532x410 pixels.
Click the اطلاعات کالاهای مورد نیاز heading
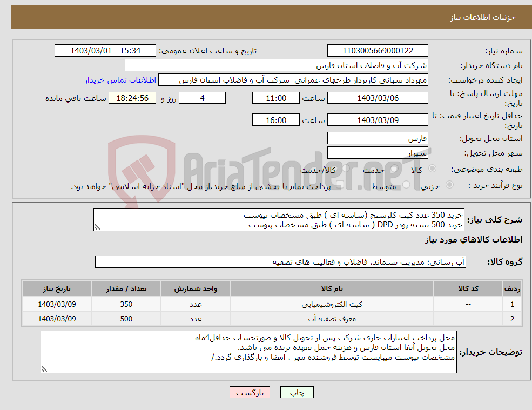coord(474,240)
